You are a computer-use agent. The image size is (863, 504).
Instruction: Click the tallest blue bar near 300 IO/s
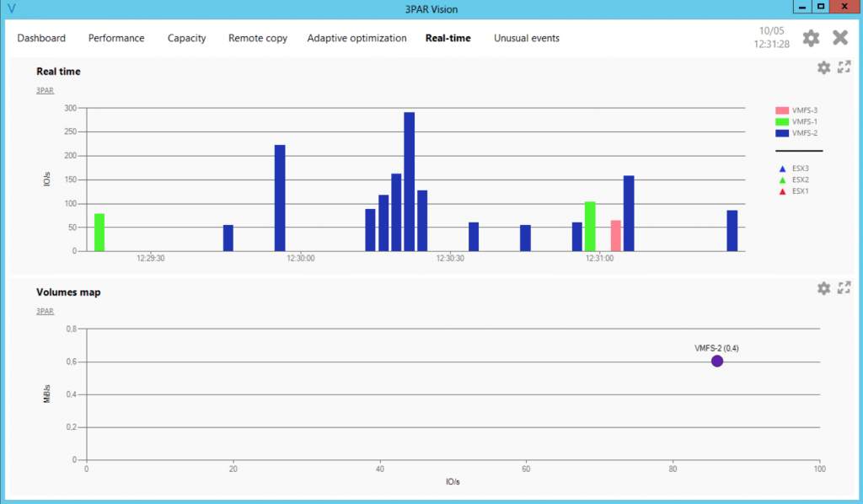click(x=409, y=181)
